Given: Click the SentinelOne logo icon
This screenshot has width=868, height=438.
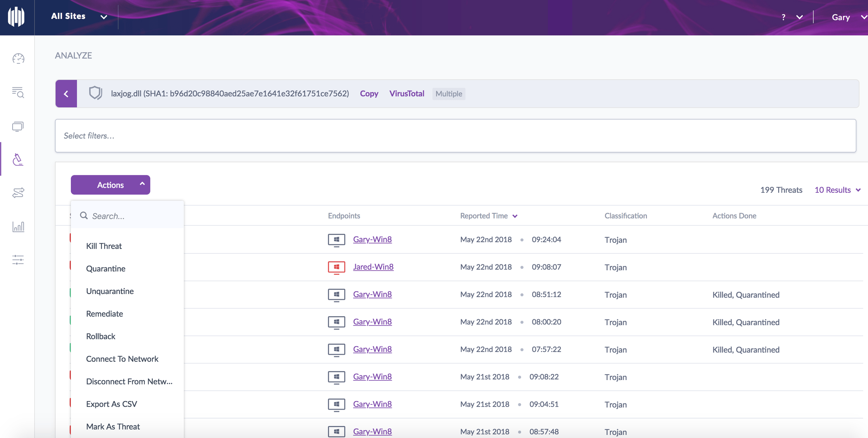Looking at the screenshot, I should tap(16, 17).
